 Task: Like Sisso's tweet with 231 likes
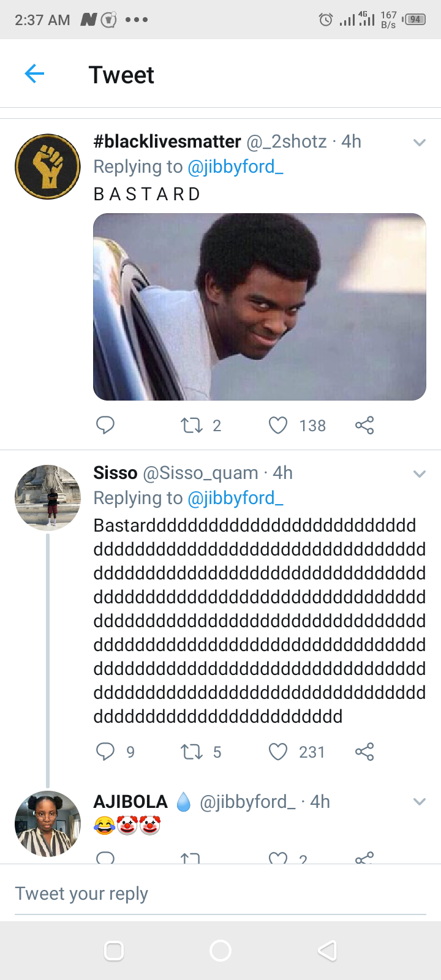278,752
